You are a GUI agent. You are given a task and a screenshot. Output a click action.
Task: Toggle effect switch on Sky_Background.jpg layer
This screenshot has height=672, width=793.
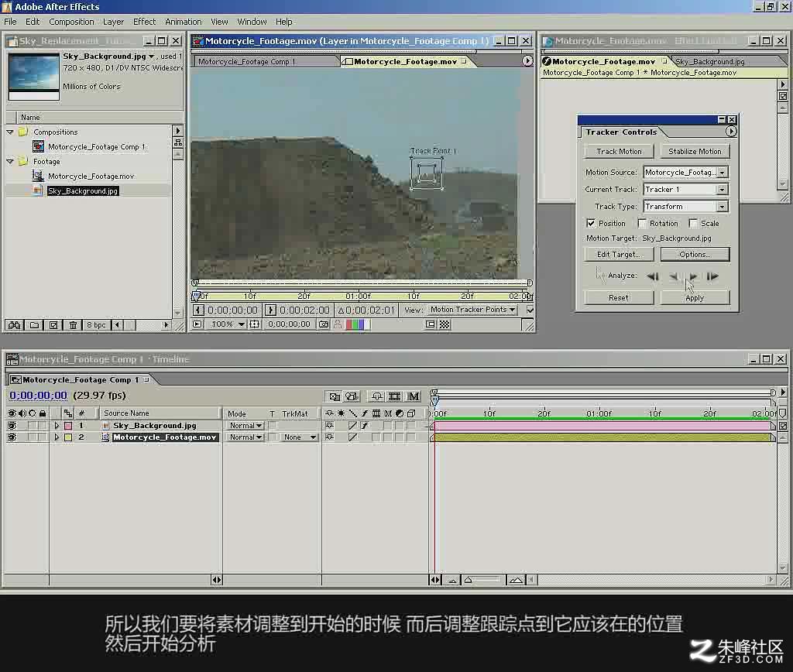coord(365,426)
